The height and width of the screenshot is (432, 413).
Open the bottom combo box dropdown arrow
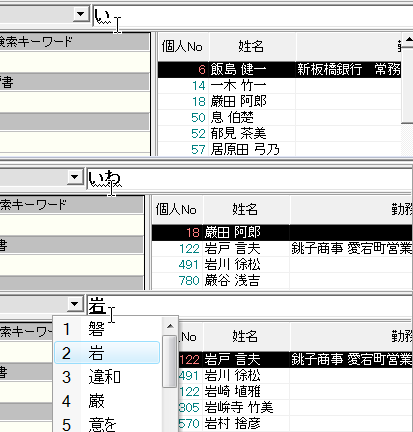[x=75, y=304]
